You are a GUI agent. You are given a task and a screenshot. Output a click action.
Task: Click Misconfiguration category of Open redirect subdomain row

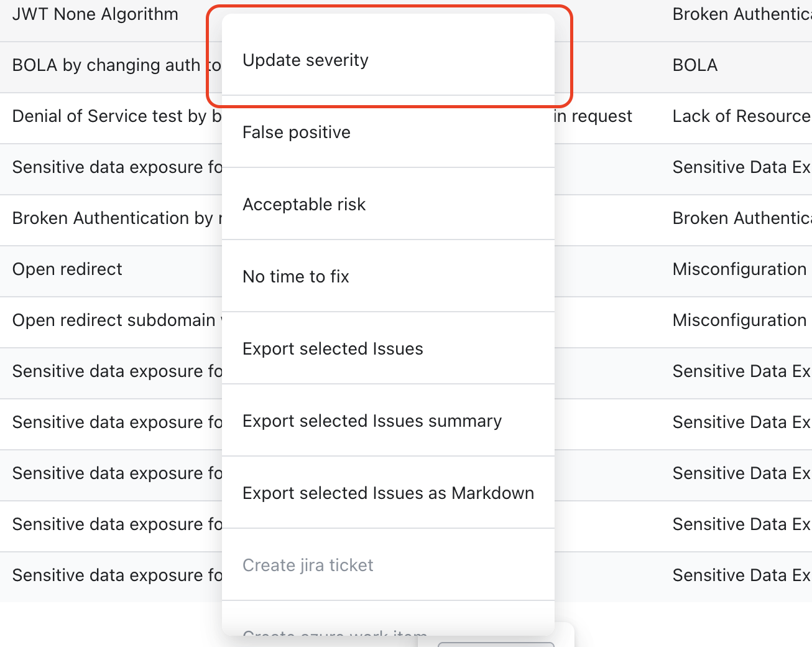[x=739, y=320]
